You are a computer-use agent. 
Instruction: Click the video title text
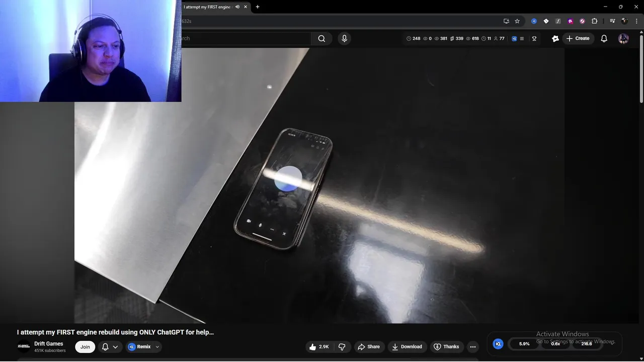(115, 332)
